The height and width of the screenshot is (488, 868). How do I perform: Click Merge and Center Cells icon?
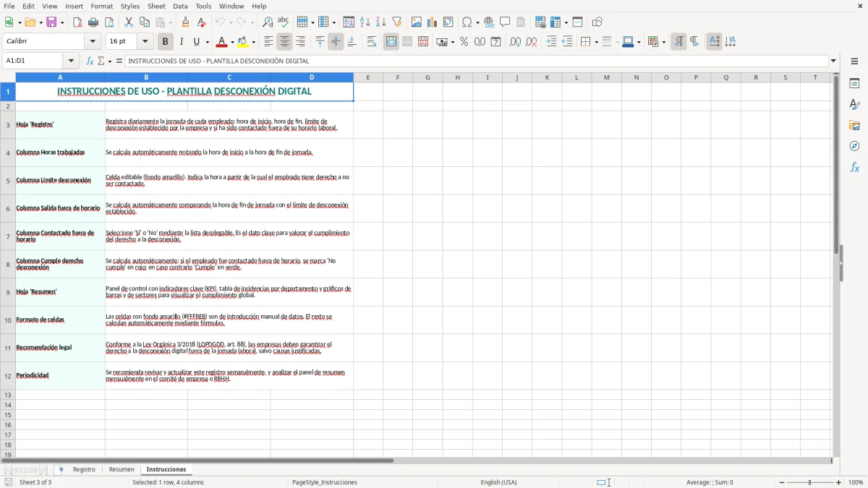click(391, 42)
